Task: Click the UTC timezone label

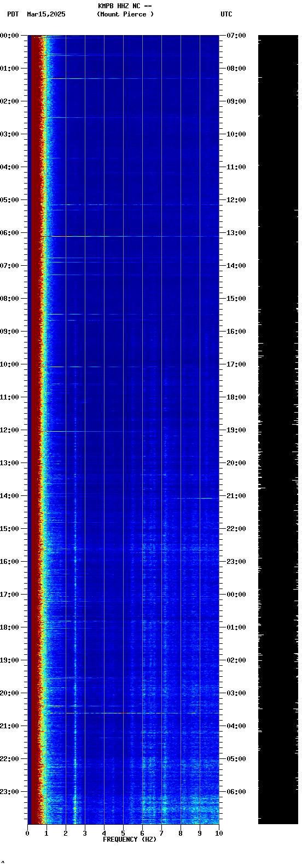Action: click(x=226, y=14)
